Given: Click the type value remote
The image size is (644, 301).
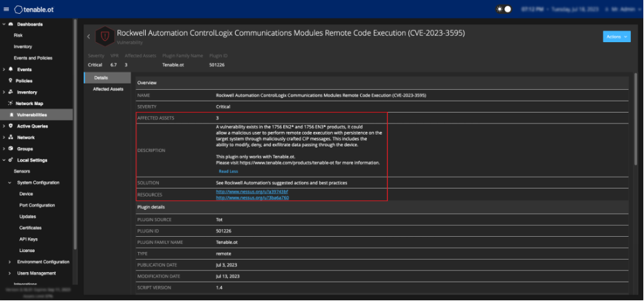Looking at the screenshot, I should [x=223, y=254].
